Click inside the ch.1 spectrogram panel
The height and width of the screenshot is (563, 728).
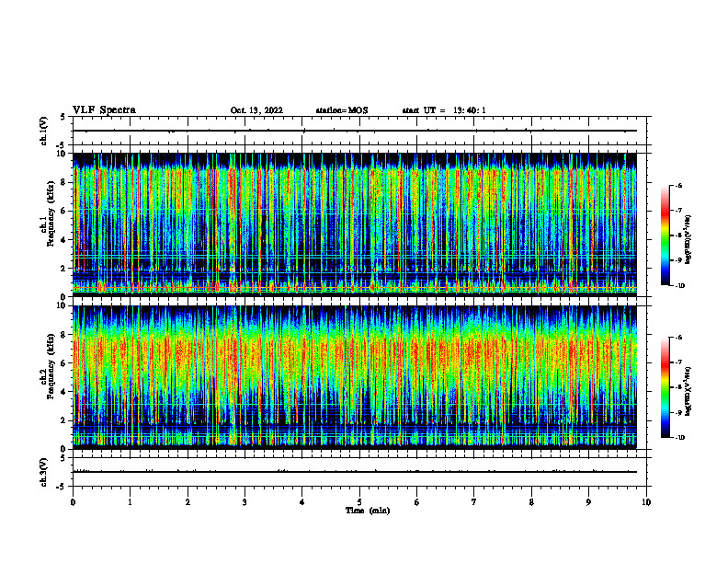tap(355, 224)
